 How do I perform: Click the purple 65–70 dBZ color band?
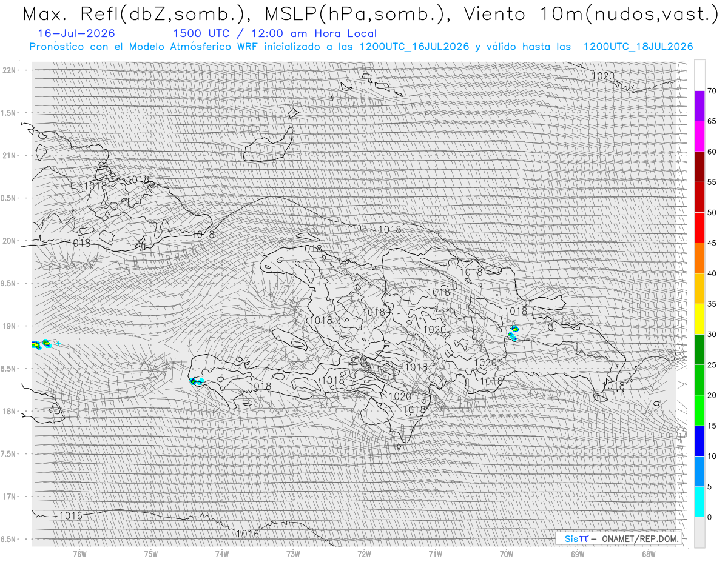(x=699, y=105)
